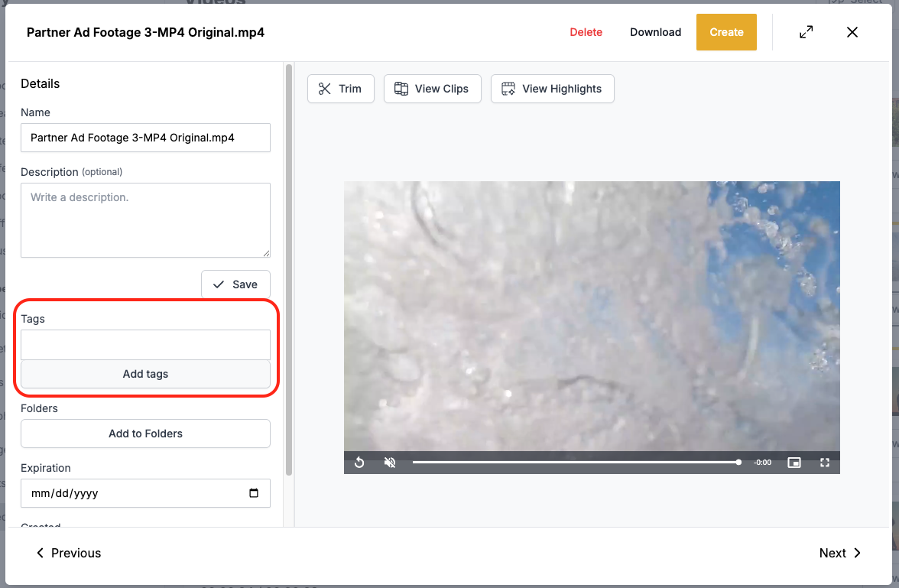899x588 pixels.
Task: Open the expiration calendar picker icon
Action: tap(254, 492)
